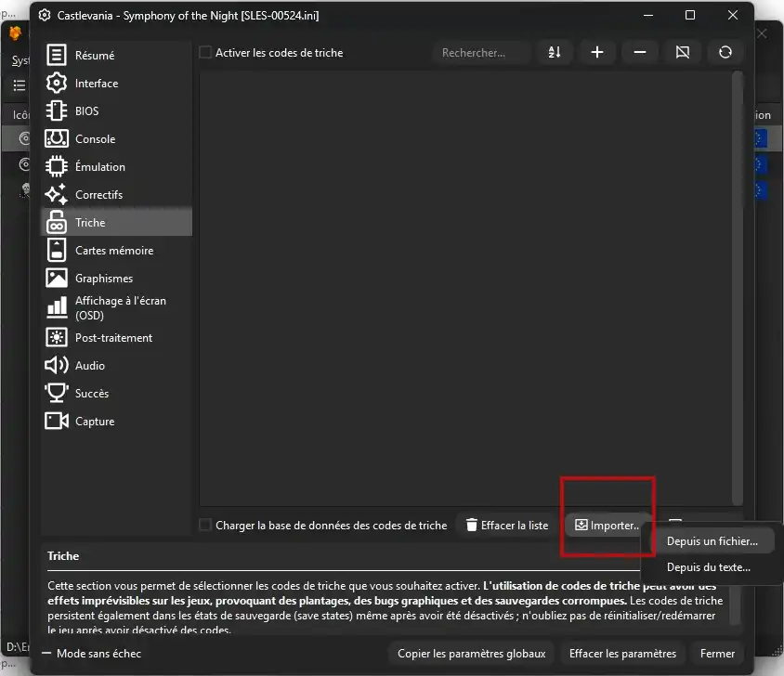Click 'Effacer la liste' button
The height and width of the screenshot is (676, 784).
(x=507, y=526)
